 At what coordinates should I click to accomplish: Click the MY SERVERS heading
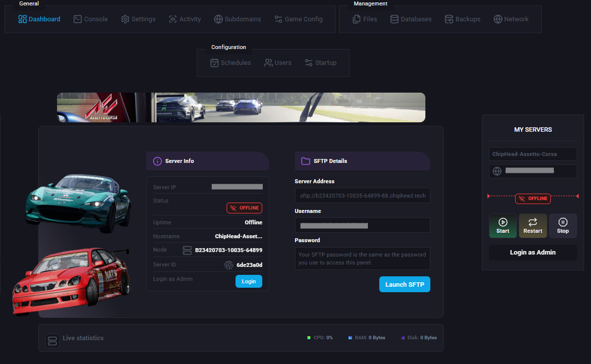pos(533,129)
